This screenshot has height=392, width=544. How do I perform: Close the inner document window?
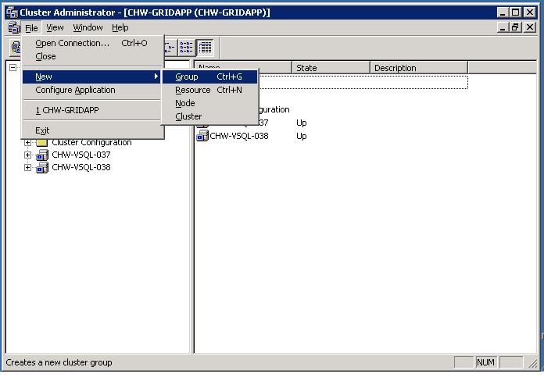pyautogui.click(x=530, y=27)
